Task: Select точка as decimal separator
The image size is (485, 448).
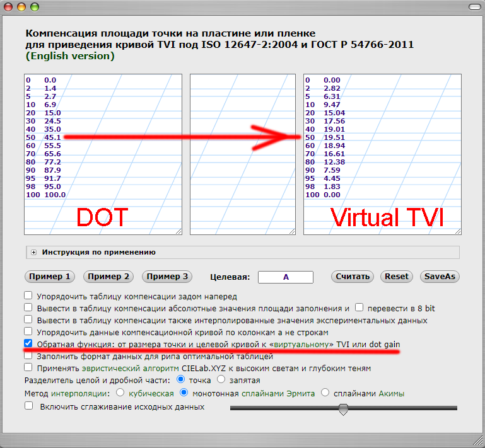Action: pyautogui.click(x=180, y=379)
